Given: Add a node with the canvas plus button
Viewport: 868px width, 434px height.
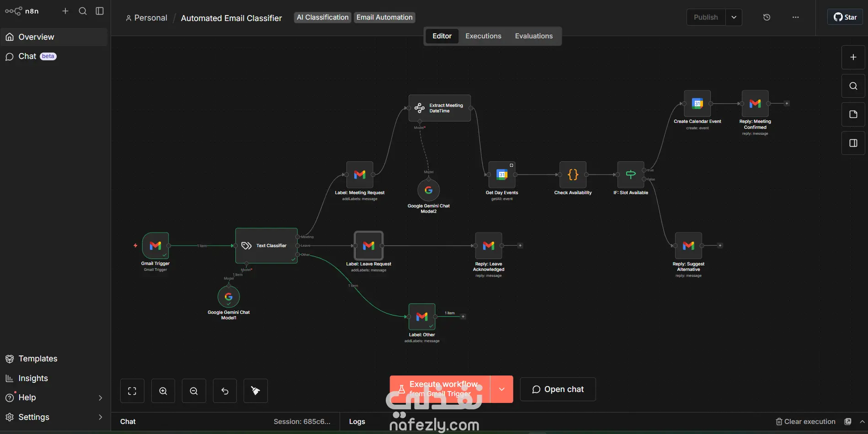Looking at the screenshot, I should [853, 58].
